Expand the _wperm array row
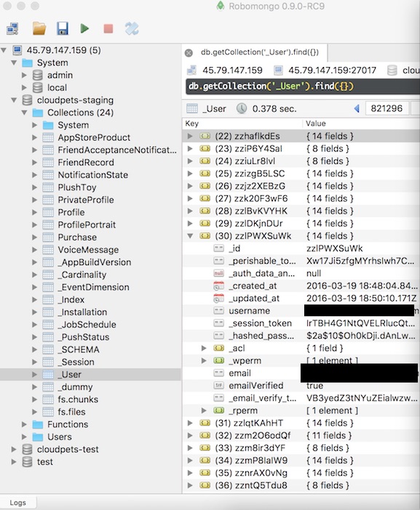This screenshot has width=420, height=510. coord(204,361)
